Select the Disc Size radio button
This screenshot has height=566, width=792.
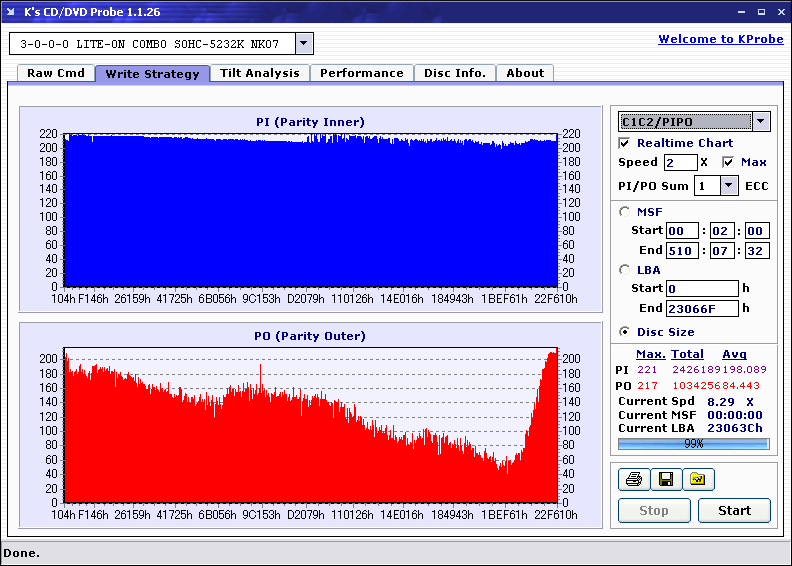click(625, 332)
